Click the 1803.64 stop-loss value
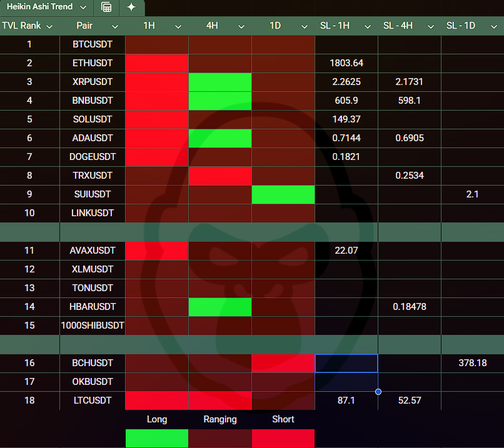504x448 pixels. point(346,63)
